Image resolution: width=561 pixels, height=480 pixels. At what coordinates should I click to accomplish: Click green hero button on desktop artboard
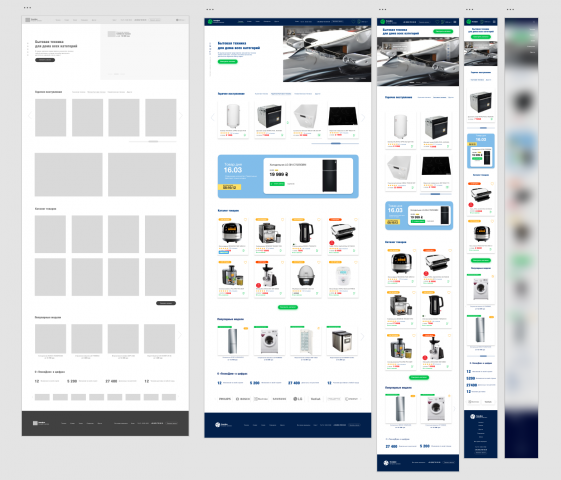pos(228,62)
